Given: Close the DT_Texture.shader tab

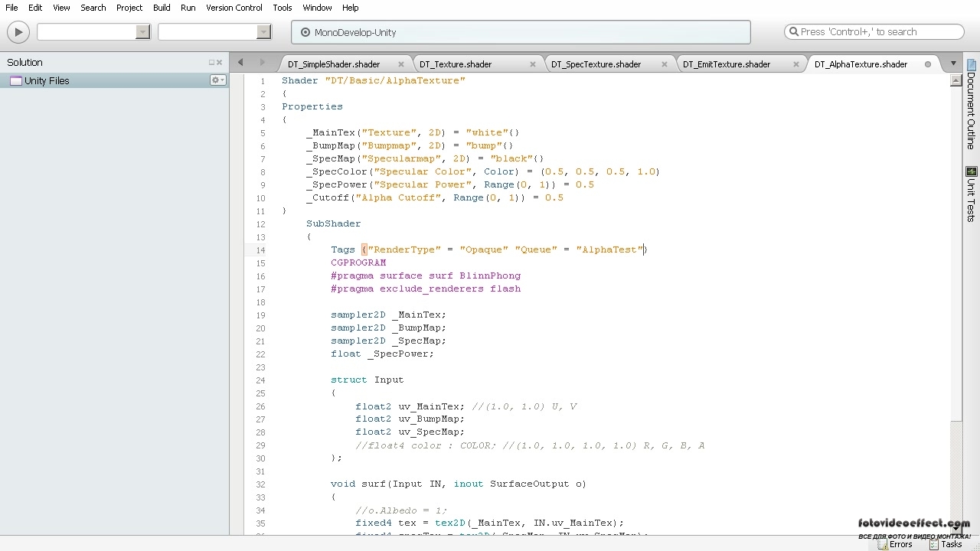Looking at the screenshot, I should pos(533,64).
